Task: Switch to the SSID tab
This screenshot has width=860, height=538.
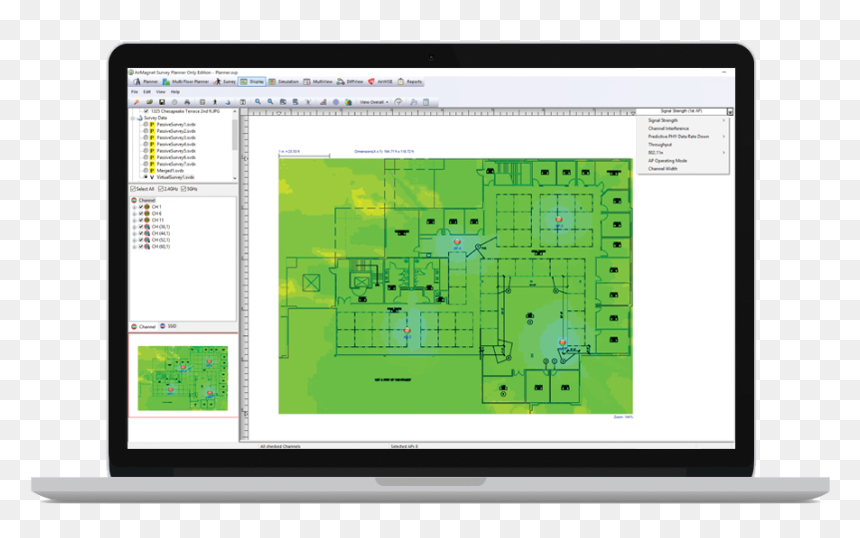Action: [x=169, y=326]
